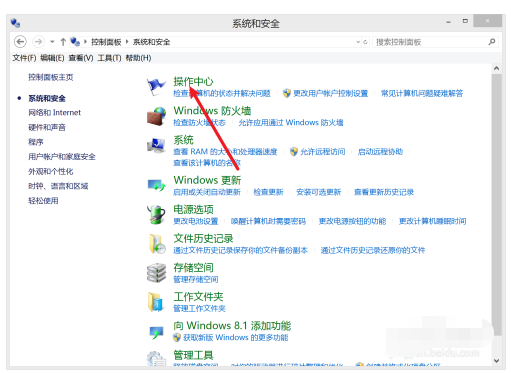511x373 pixels.
Task: Open the Power Options battery icon
Action: point(156,214)
